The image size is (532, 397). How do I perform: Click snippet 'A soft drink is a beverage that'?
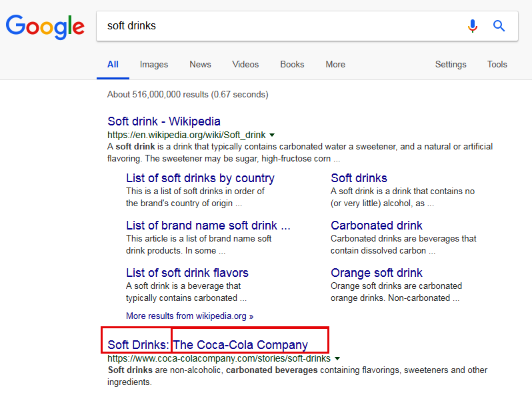183,286
